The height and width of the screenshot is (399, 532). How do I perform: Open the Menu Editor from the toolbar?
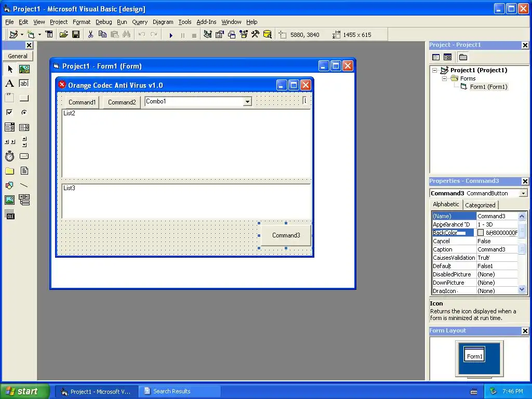click(49, 35)
